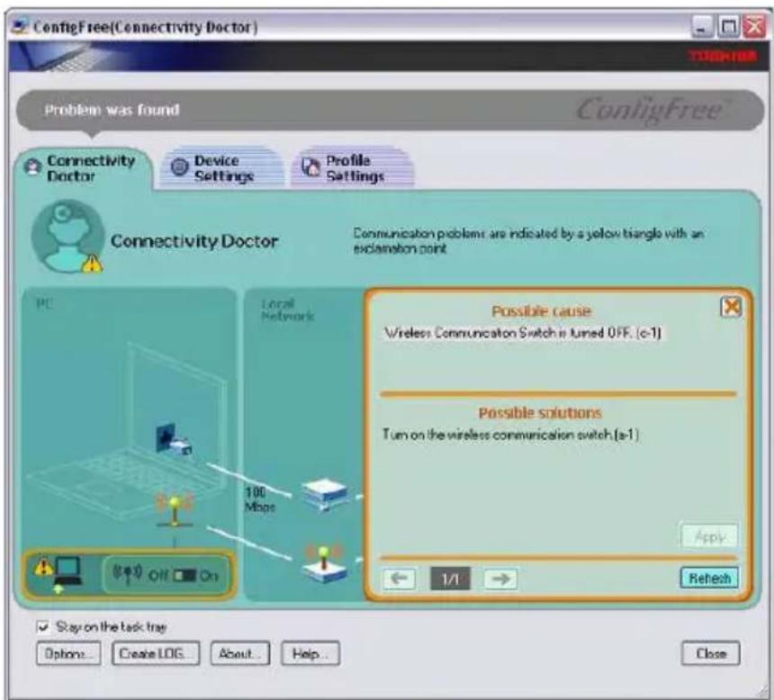Screen dimensions: 774x700
Task: Toggle Stay on the task tray checkbox
Action: click(x=43, y=626)
